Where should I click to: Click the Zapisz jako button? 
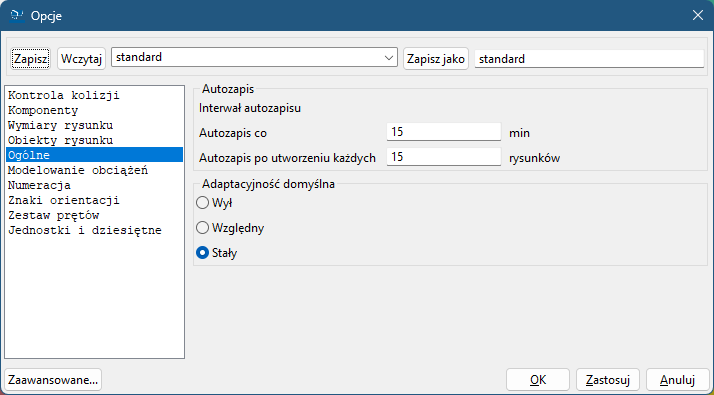(x=436, y=59)
